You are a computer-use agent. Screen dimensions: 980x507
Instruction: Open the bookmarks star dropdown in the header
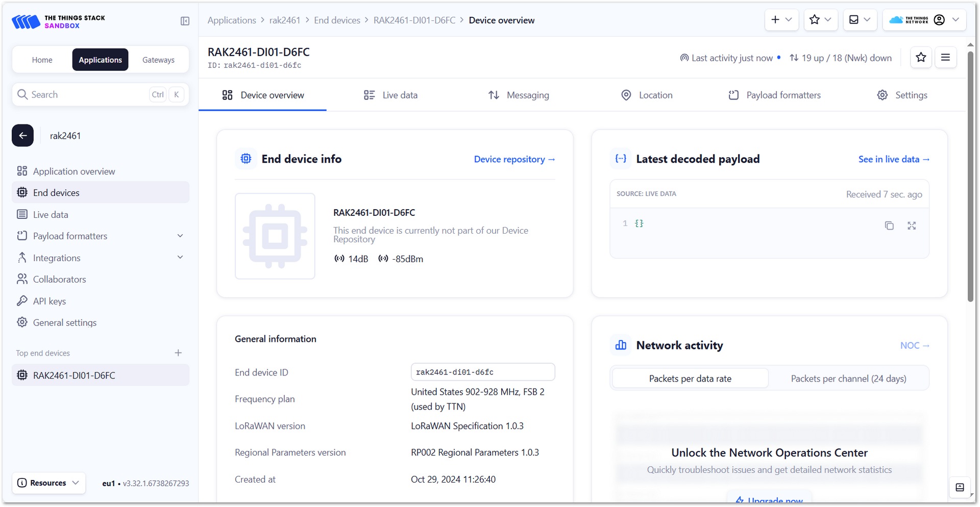coord(821,20)
